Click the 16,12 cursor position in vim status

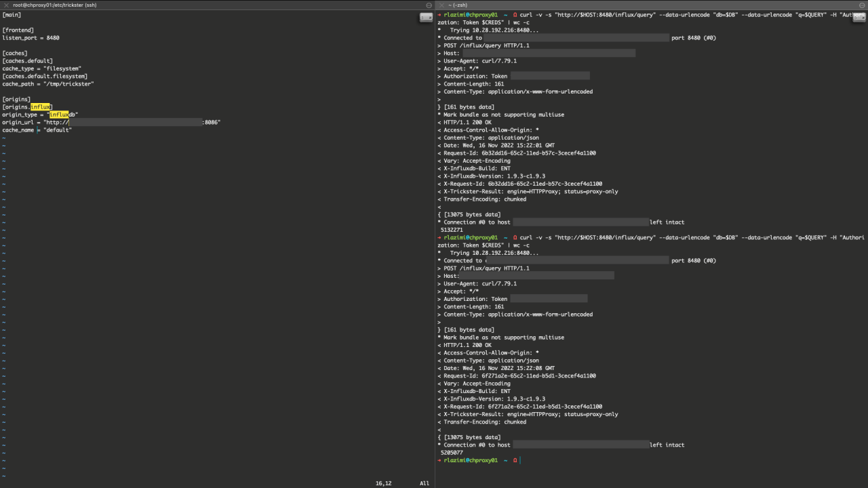point(384,483)
